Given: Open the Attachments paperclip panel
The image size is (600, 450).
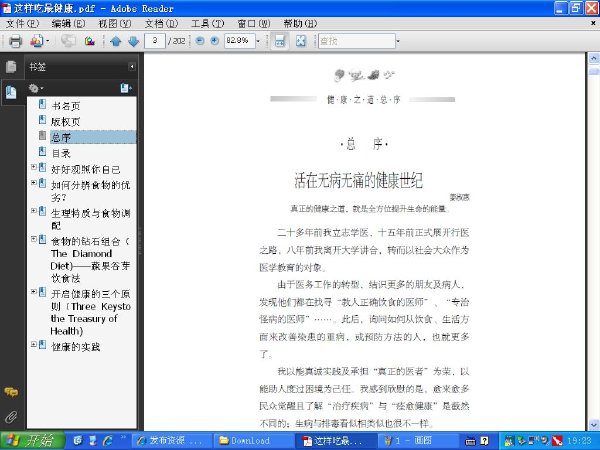Looking at the screenshot, I should (x=11, y=417).
